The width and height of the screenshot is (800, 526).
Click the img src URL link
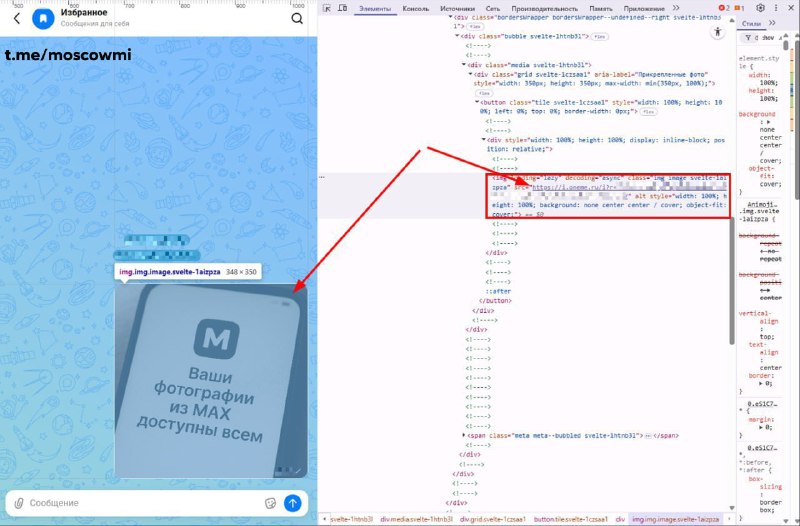pos(570,186)
